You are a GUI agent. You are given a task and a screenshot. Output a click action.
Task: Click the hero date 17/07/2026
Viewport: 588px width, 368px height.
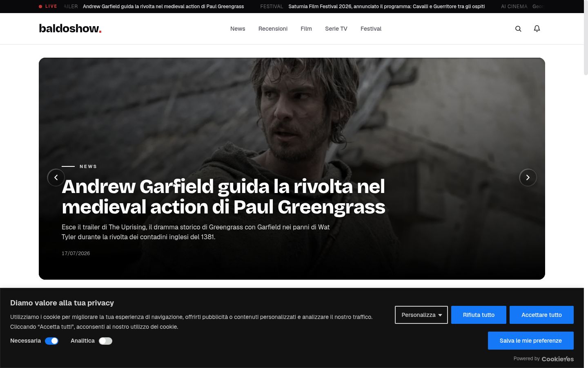(x=76, y=254)
